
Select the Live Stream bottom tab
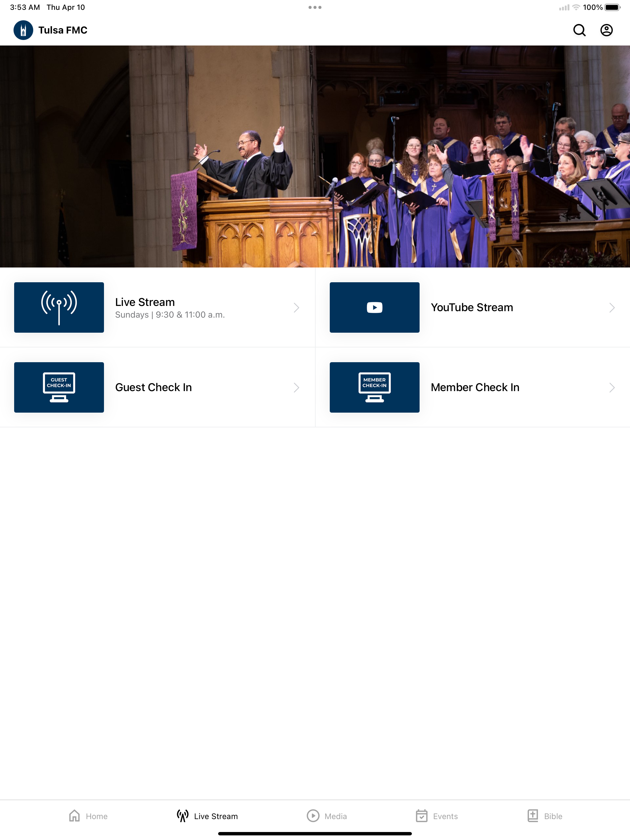coord(207,816)
